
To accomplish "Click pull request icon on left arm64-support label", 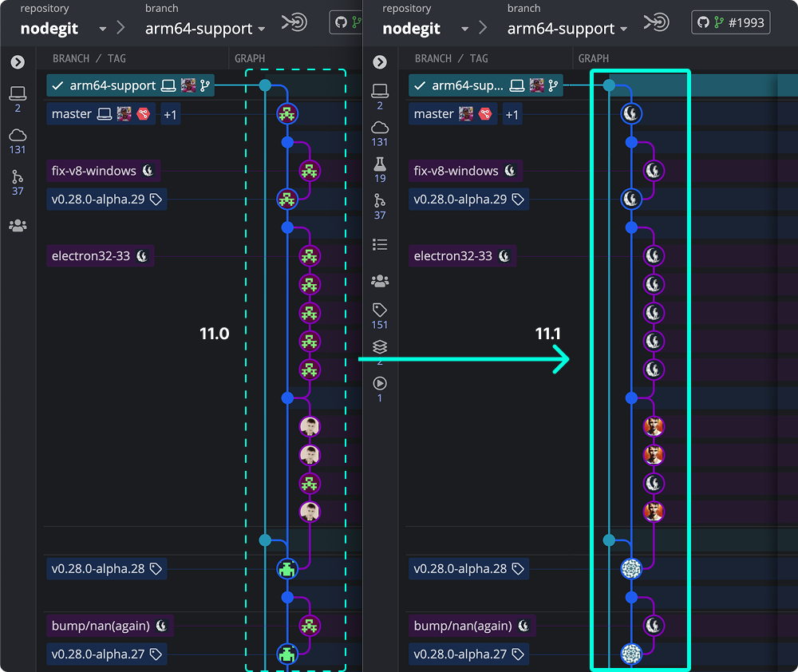I will click(205, 85).
